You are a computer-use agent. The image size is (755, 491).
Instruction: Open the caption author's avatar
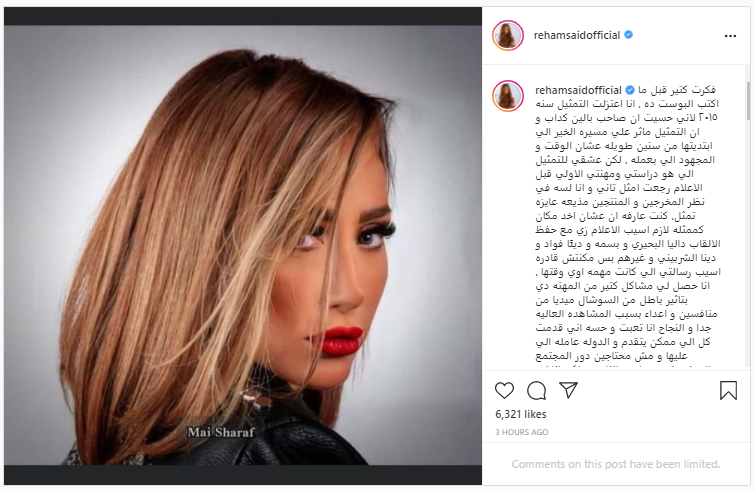pos(508,95)
